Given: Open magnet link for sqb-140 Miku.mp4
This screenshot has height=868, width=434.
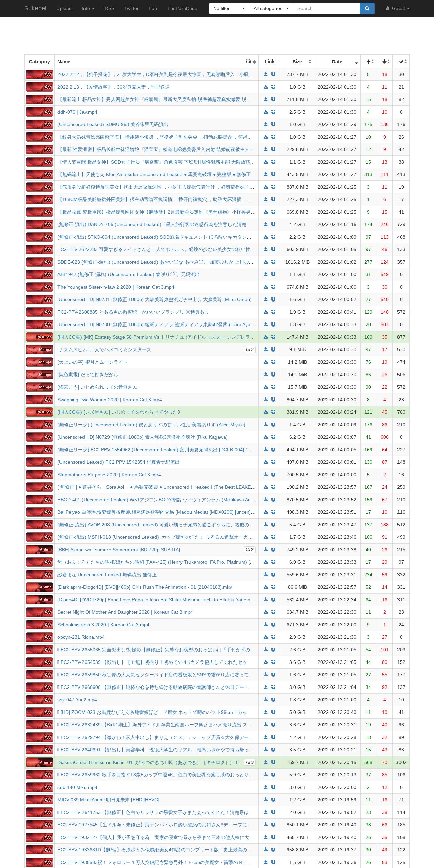Looking at the screenshot, I should tap(273, 787).
